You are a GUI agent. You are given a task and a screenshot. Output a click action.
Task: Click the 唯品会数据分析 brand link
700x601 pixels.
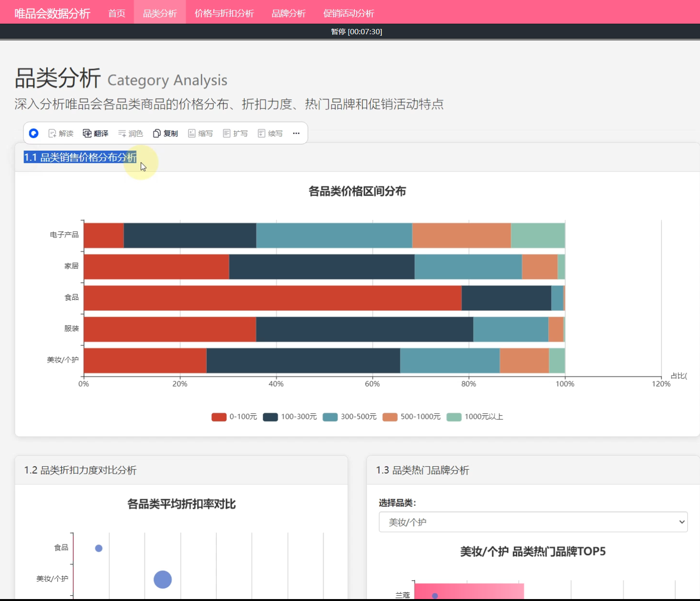pos(52,14)
